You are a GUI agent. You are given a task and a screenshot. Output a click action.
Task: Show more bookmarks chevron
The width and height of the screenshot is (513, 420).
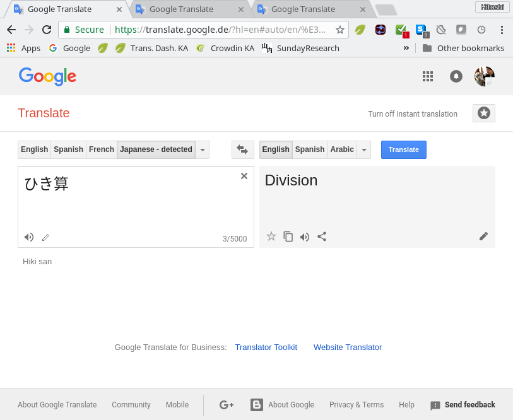point(406,48)
